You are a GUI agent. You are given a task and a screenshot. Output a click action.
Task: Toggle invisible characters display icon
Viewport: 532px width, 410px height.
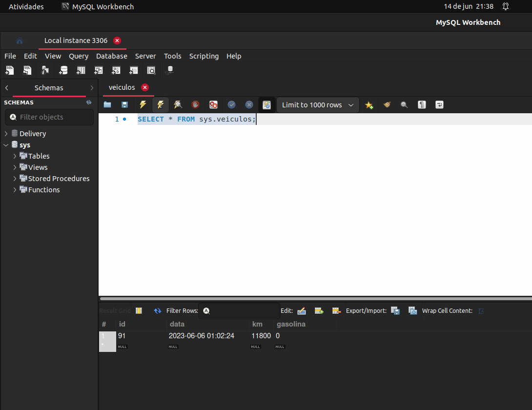pos(422,104)
